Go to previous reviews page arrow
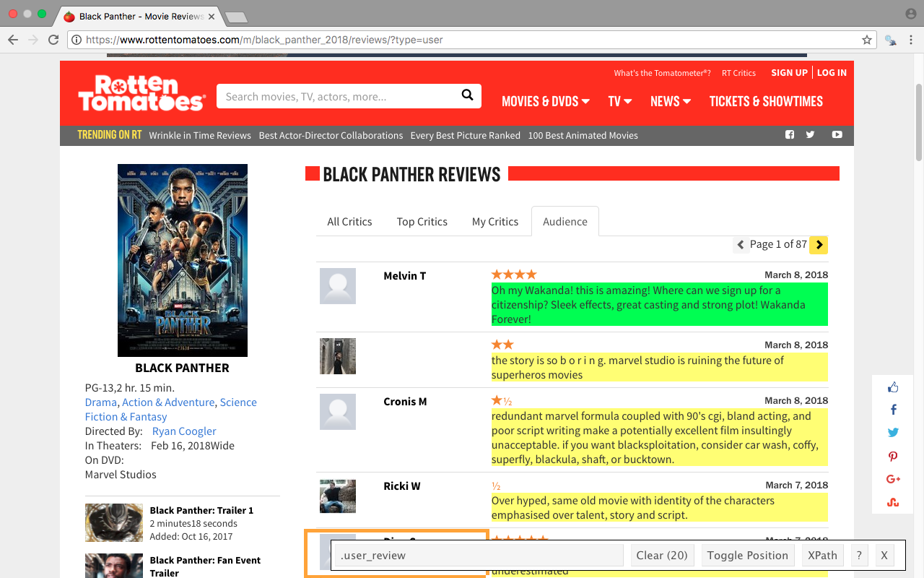 pyautogui.click(x=740, y=245)
